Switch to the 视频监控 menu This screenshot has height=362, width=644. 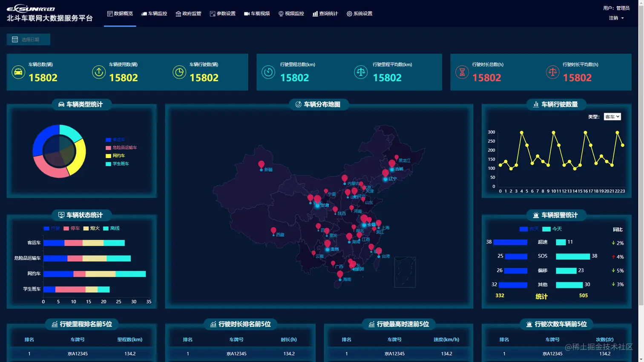click(291, 14)
